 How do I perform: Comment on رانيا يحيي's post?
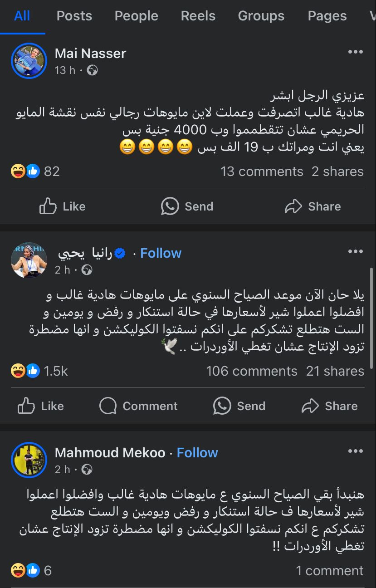(138, 406)
